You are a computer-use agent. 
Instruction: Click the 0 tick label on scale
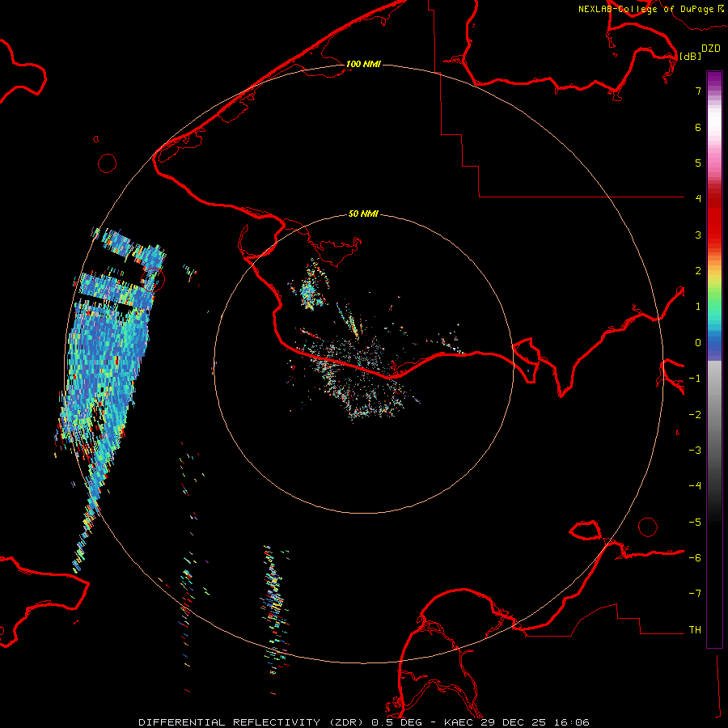[x=698, y=343]
